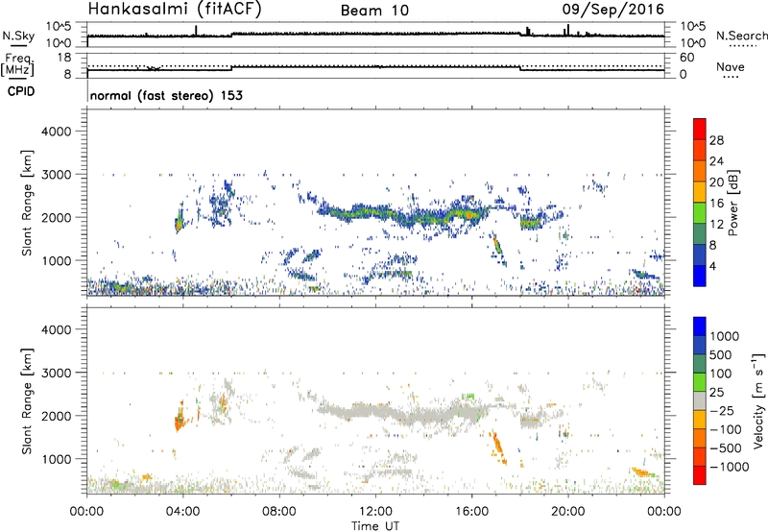Click the '60' Nave axis tick
Screen dimensions: 768x532
[686, 58]
